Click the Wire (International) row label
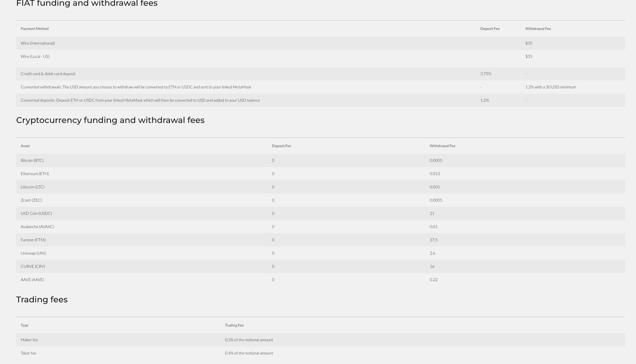Screen dimensions: 636x364 (x=38, y=43)
